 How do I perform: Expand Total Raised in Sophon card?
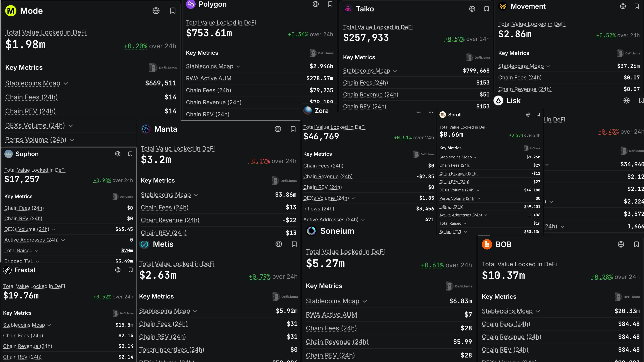pos(37,251)
